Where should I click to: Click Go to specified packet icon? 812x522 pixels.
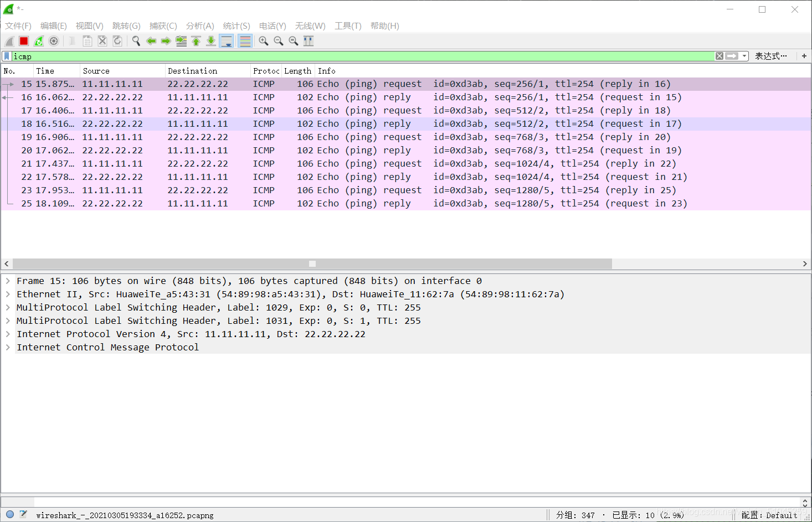181,41
